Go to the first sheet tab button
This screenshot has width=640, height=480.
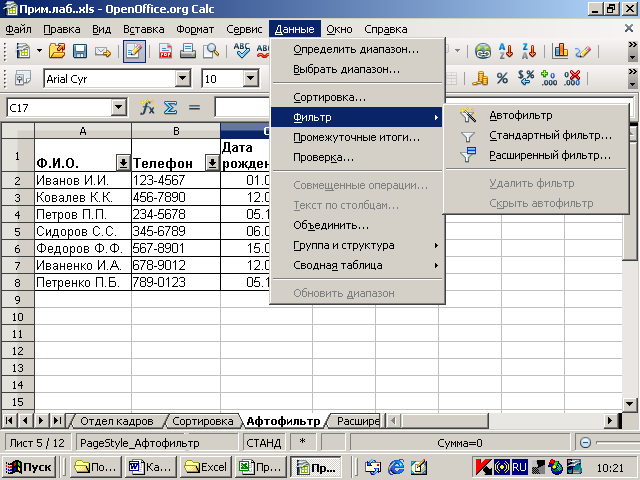coord(9,420)
